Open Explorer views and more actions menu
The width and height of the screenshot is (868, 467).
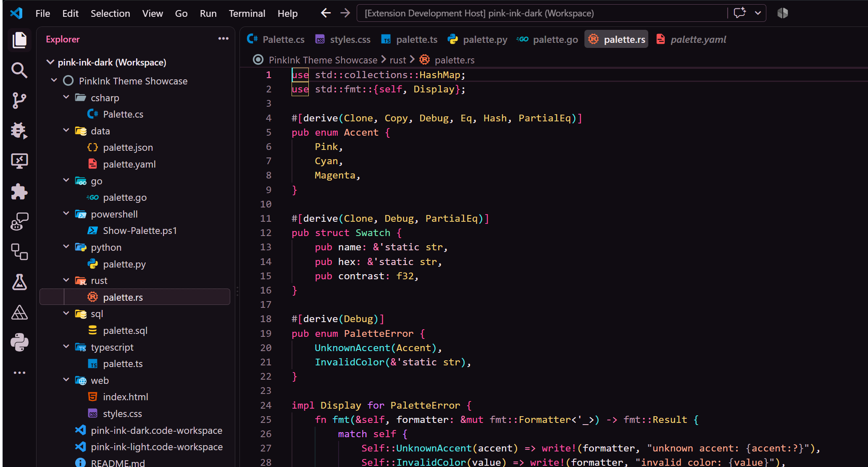tap(224, 39)
